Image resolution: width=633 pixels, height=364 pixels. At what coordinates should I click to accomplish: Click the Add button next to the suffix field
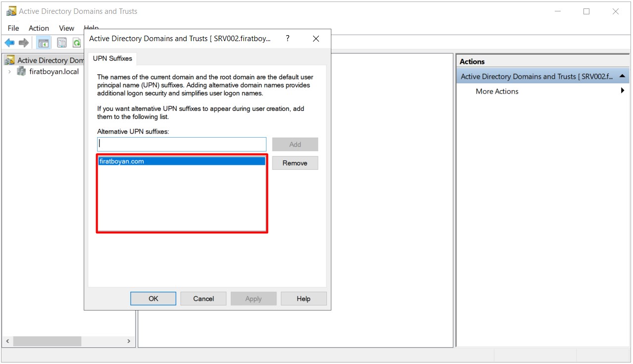(x=295, y=145)
